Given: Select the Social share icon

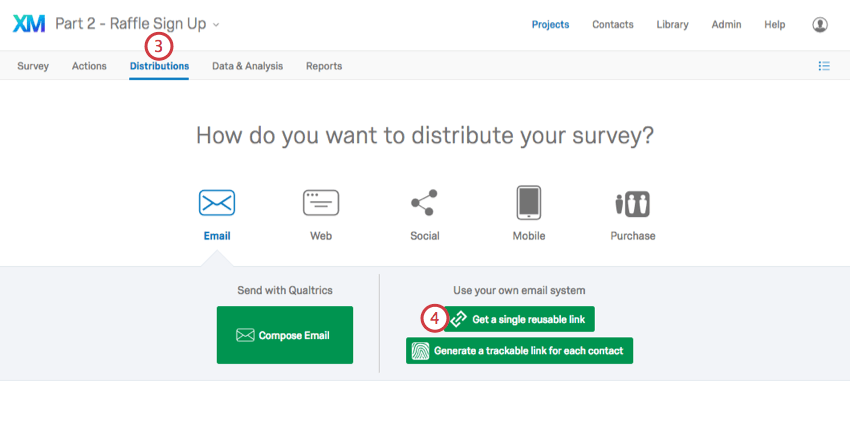Looking at the screenshot, I should coord(424,203).
